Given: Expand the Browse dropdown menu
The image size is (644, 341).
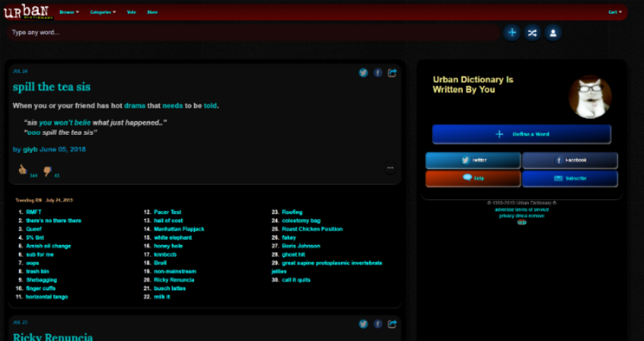Looking at the screenshot, I should [x=69, y=12].
